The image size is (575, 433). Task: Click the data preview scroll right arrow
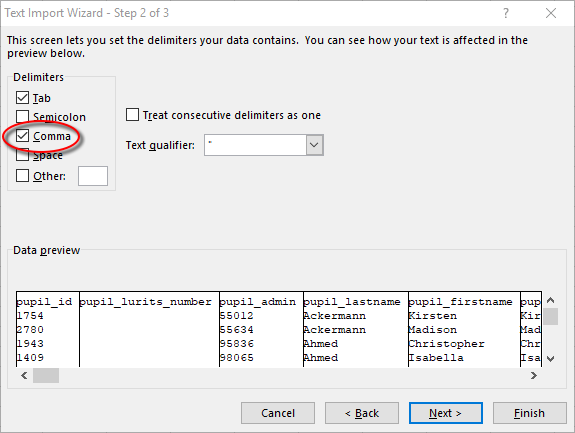click(x=534, y=375)
